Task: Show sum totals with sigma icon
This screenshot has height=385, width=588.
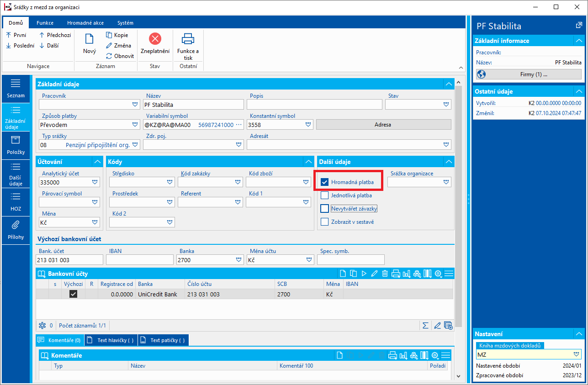Action: (425, 326)
